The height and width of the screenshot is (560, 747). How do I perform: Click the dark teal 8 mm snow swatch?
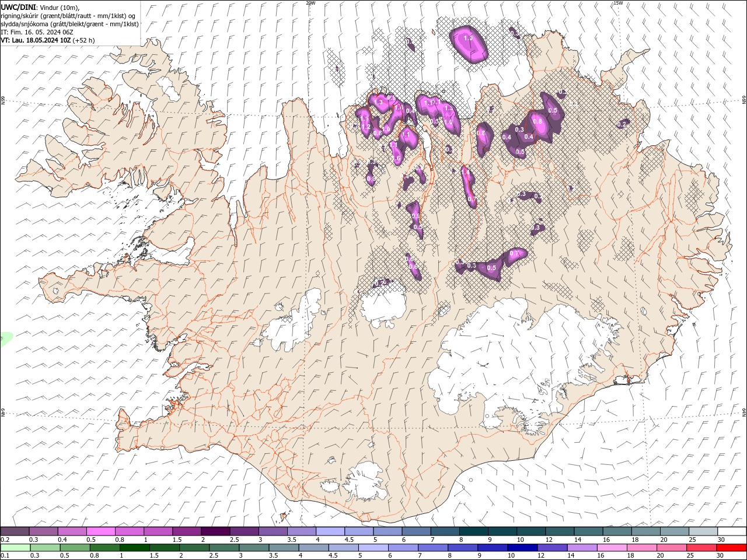pos(473,531)
